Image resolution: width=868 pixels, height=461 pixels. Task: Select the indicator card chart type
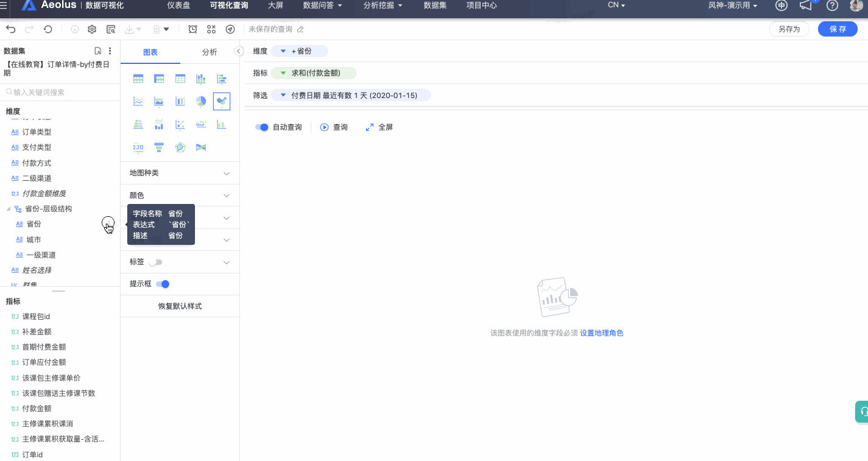[138, 147]
